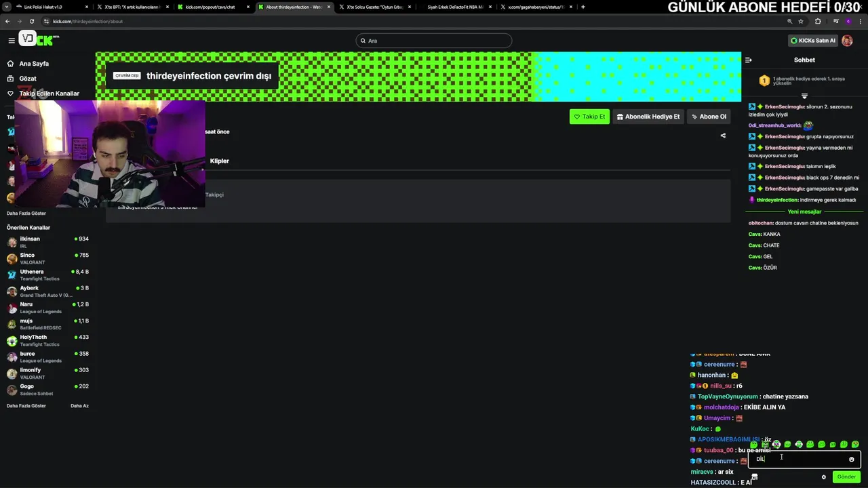868x488 pixels.
Task: Click username ErkenSecimoglu in first chat message
Action: pyautogui.click(x=785, y=106)
